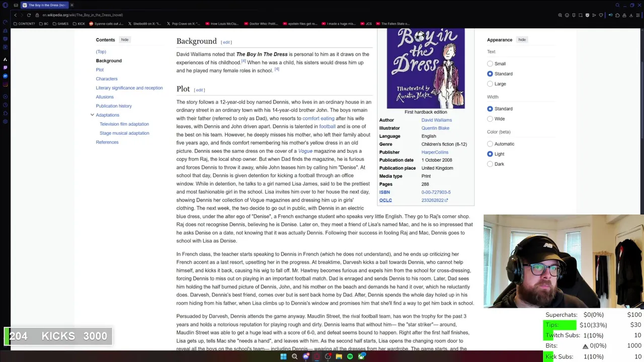644x362 pixels.
Task: Jump to Characters in Contents
Action: (x=107, y=79)
